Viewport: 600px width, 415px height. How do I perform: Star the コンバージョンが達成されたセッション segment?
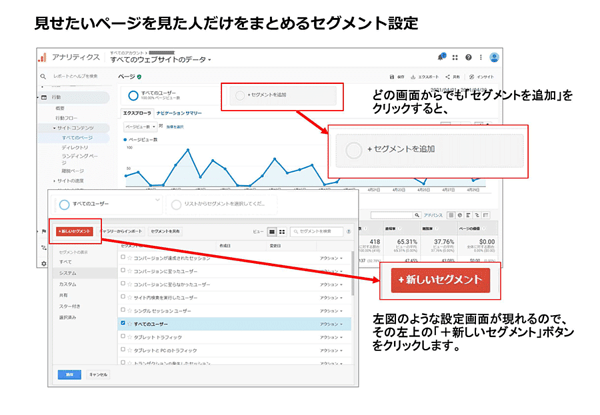(130, 258)
